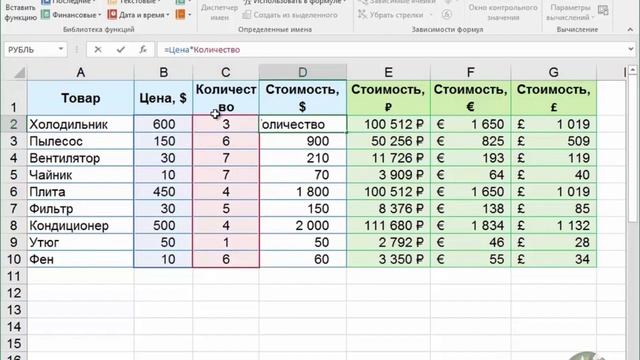Click the ruble cell 111 680 ₽
640x360 pixels.
tap(388, 225)
